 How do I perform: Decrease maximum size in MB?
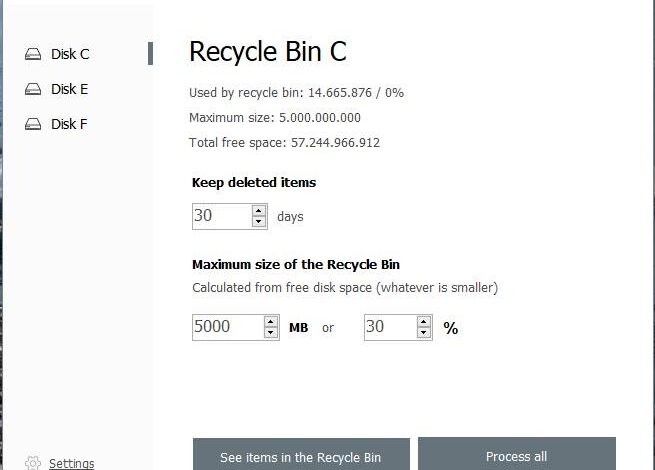[271, 332]
